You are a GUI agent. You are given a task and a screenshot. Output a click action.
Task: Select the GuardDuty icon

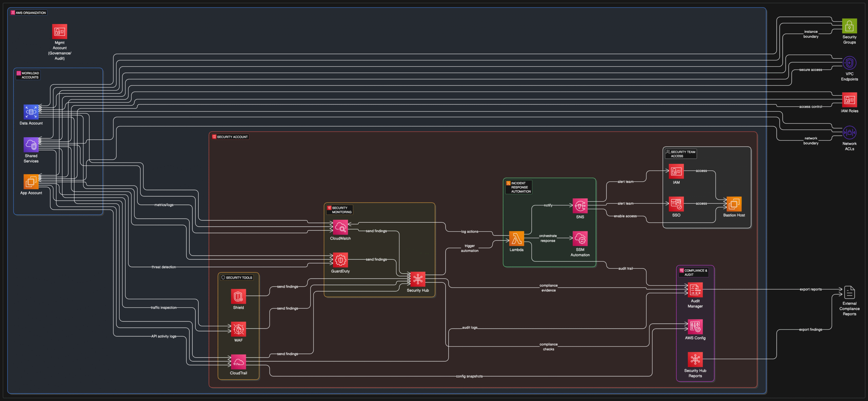click(x=340, y=260)
